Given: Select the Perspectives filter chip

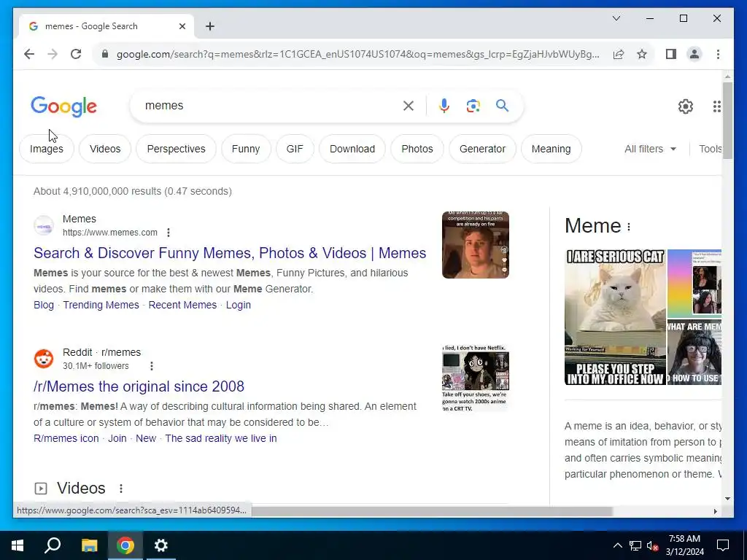Looking at the screenshot, I should click(176, 149).
